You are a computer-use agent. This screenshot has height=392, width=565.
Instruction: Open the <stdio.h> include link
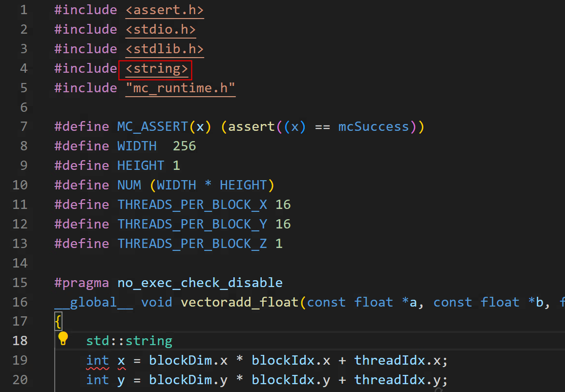click(x=161, y=29)
